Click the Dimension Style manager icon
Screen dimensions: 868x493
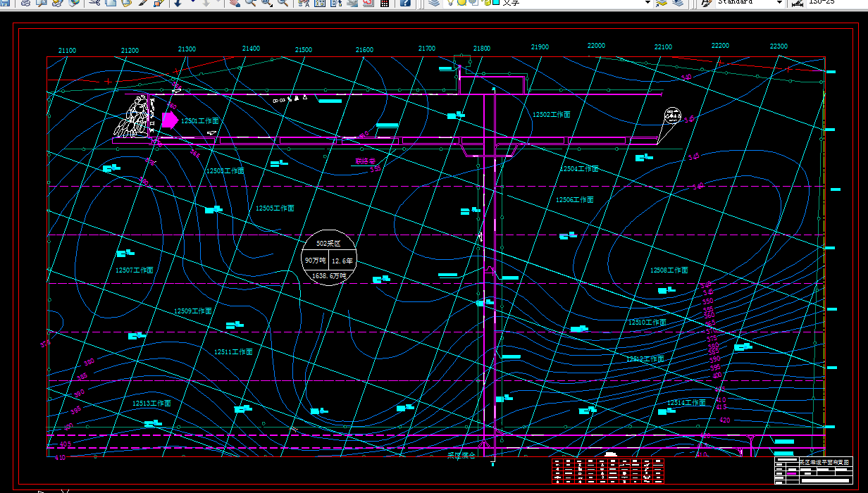[797, 2]
